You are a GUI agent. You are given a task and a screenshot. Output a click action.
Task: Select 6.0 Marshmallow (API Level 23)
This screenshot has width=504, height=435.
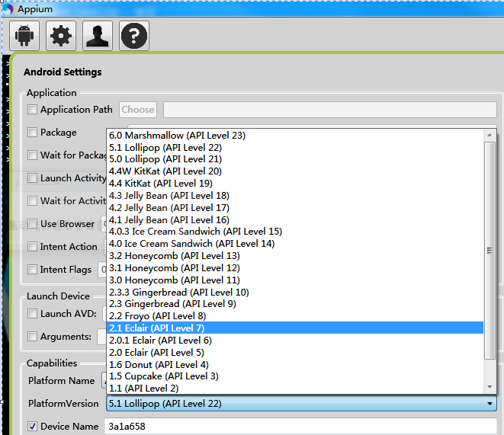pyautogui.click(x=295, y=136)
